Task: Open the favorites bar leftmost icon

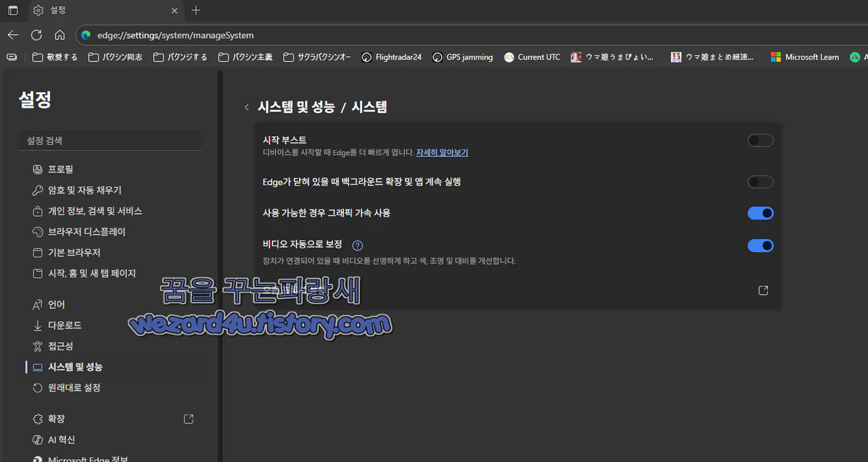Action: 12,57
